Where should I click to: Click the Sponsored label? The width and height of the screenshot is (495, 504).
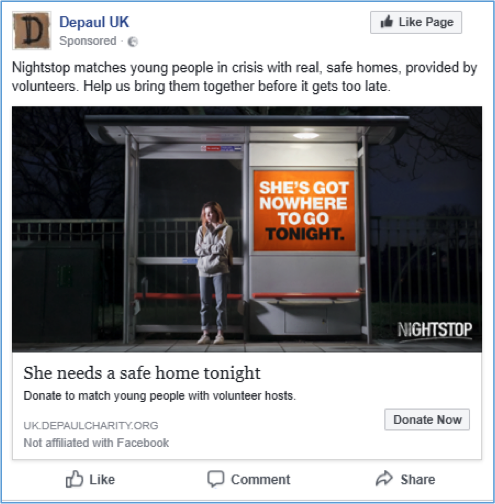click(x=88, y=41)
